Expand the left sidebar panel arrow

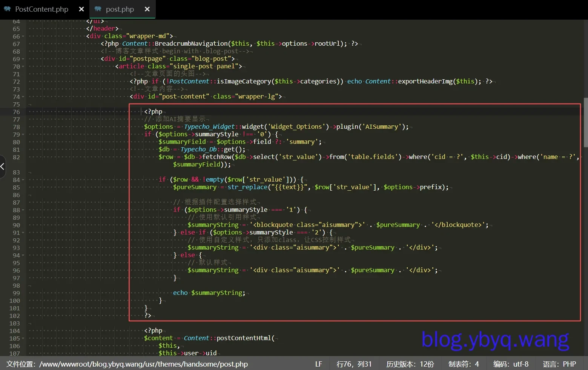3,166
